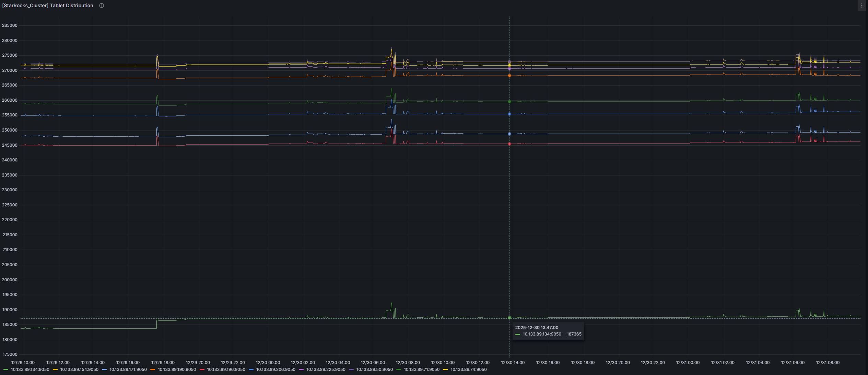Click the red data point on hover line

point(509,144)
